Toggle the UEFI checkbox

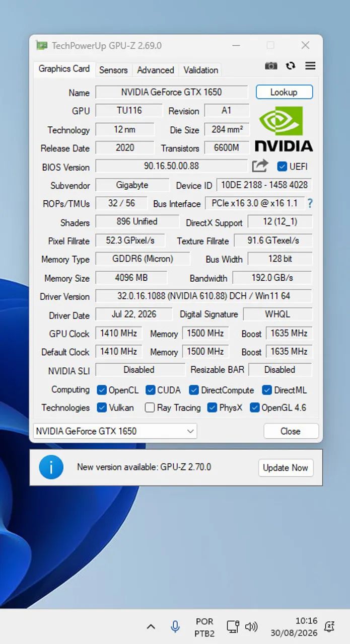tap(282, 167)
